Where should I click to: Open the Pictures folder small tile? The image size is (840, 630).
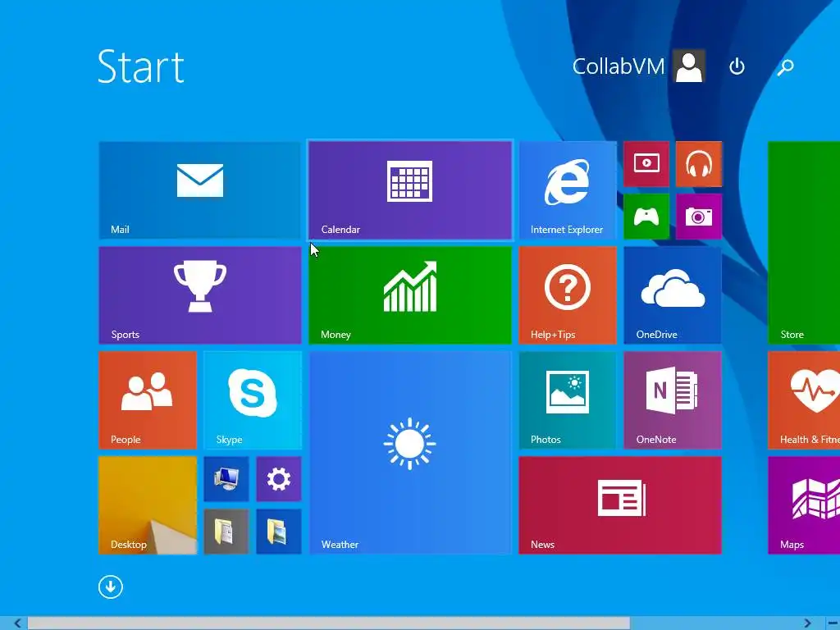coord(279,531)
